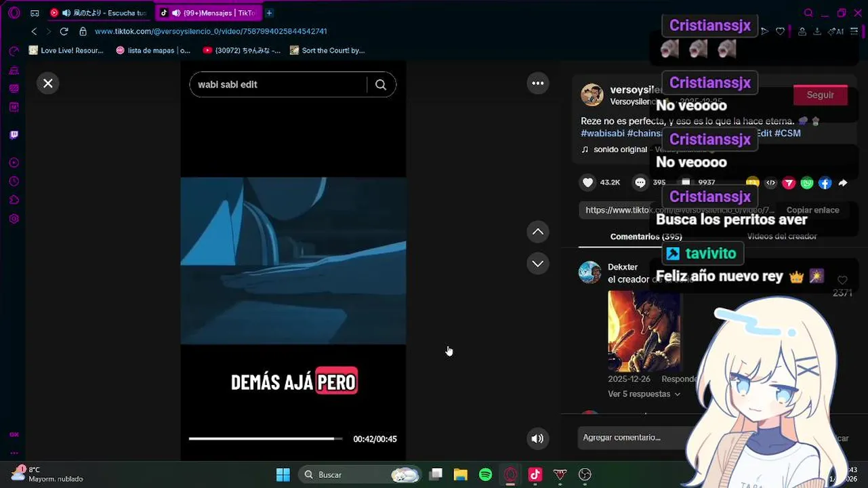
Task: Switch to Videos del creador tab
Action: pos(782,237)
